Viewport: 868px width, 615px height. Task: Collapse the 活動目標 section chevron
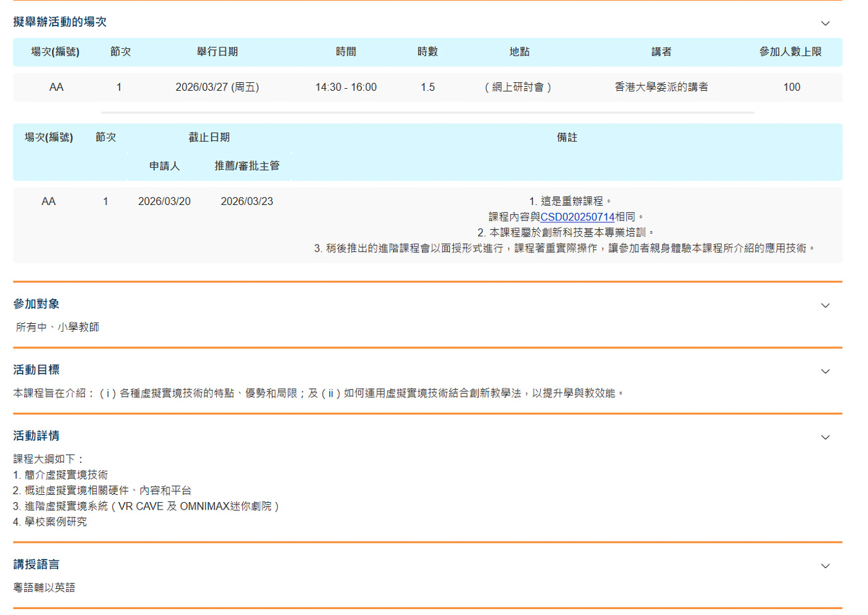click(x=825, y=371)
